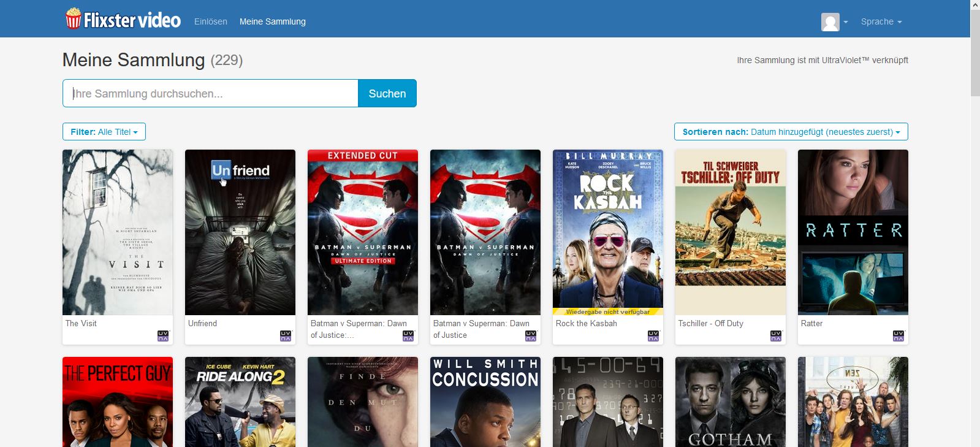Viewport: 980px width, 447px height.
Task: Open Rock the Kasbah poster
Action: [x=608, y=232]
